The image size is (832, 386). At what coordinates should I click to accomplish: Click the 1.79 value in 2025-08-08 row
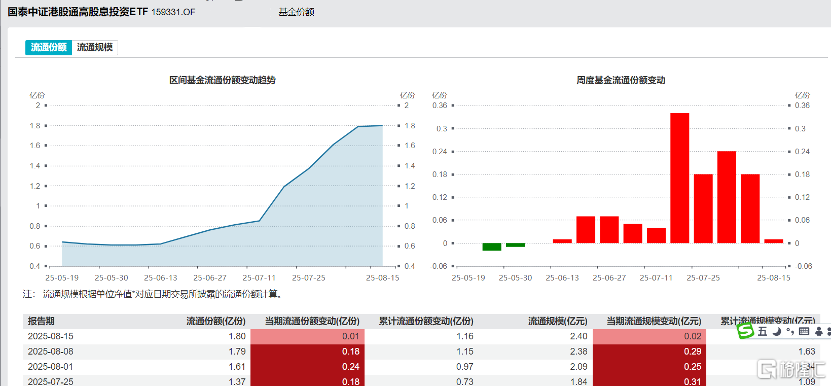237,351
